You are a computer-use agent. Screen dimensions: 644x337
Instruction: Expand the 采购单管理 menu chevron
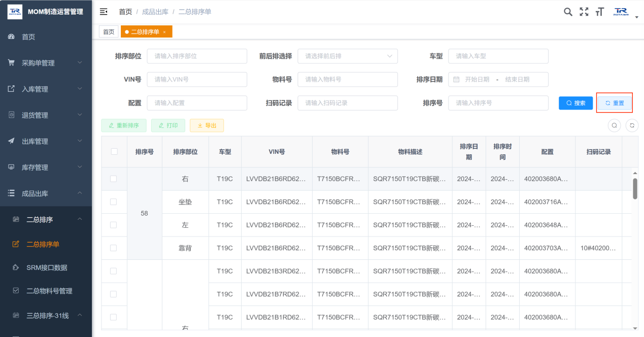pos(80,62)
